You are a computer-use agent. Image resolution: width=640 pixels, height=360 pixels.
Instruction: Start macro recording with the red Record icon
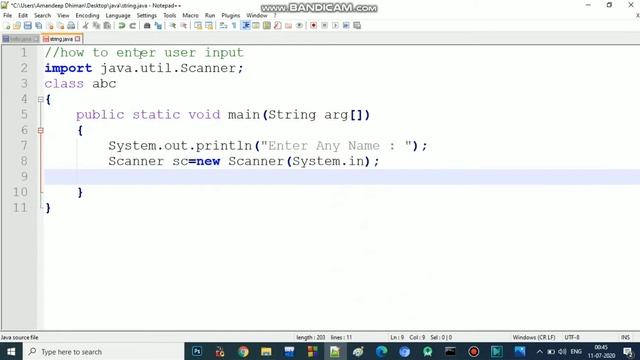point(313,26)
